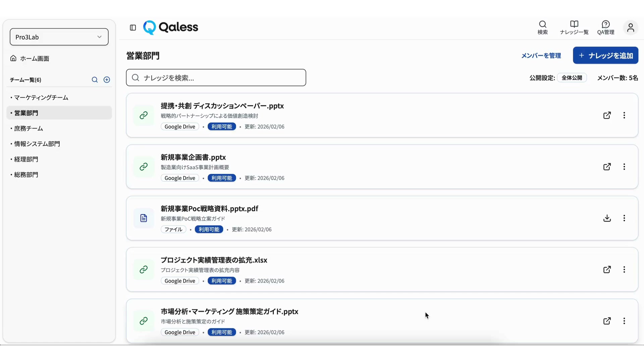This screenshot has height=362, width=644.
Task: Download 新規事業Poc戦略資料.pptx.pdf file
Action: click(607, 218)
